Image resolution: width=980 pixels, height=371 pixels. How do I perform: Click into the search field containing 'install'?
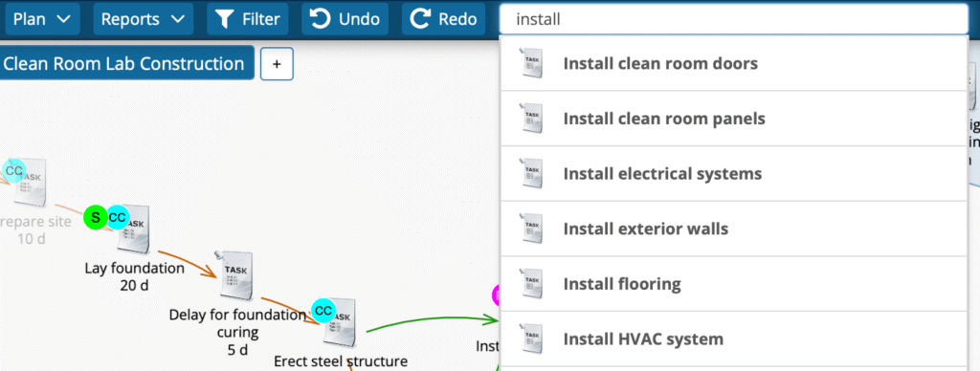pos(734,19)
